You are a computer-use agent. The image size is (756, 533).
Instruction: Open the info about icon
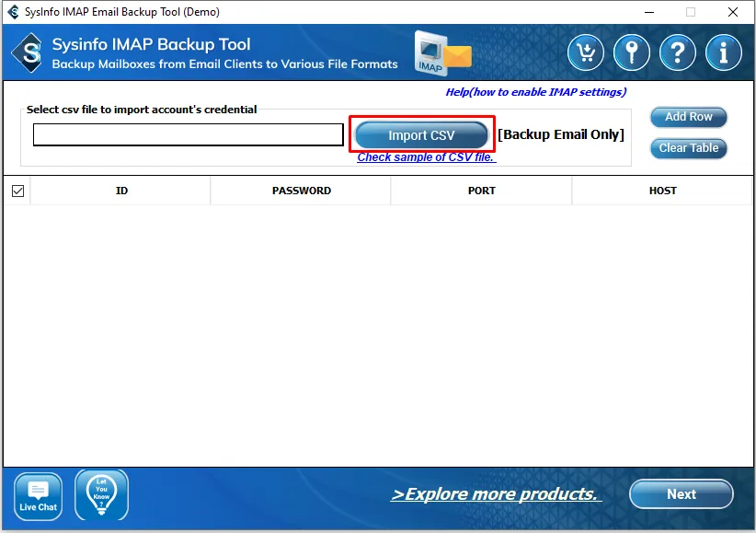tap(724, 52)
